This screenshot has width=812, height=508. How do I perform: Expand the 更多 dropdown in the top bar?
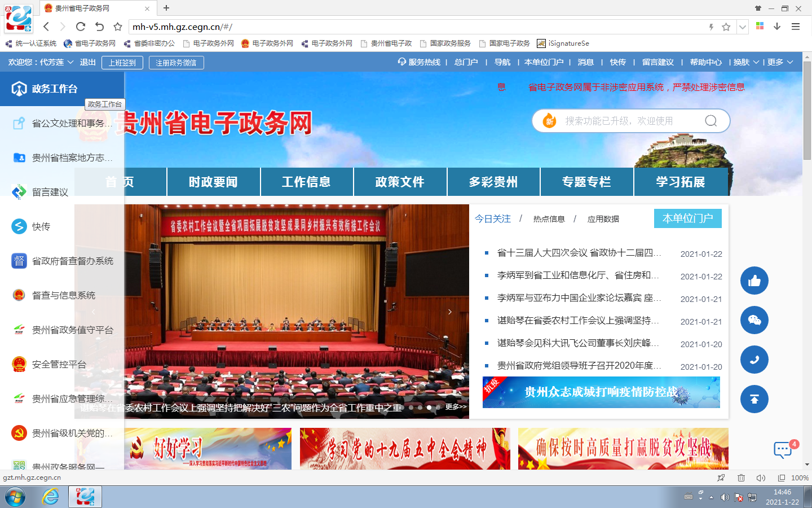779,62
